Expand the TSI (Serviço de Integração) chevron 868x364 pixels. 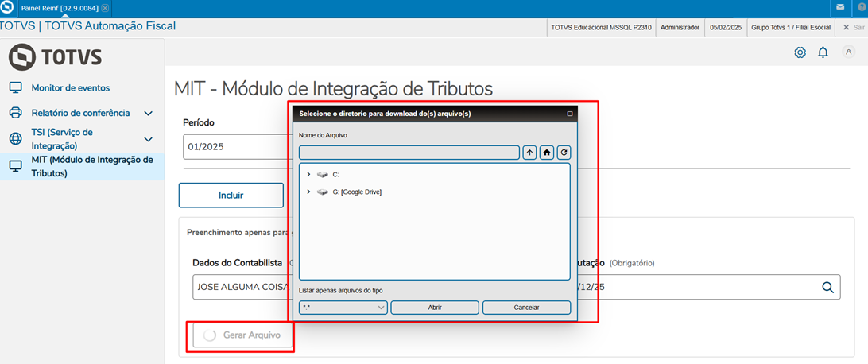149,139
